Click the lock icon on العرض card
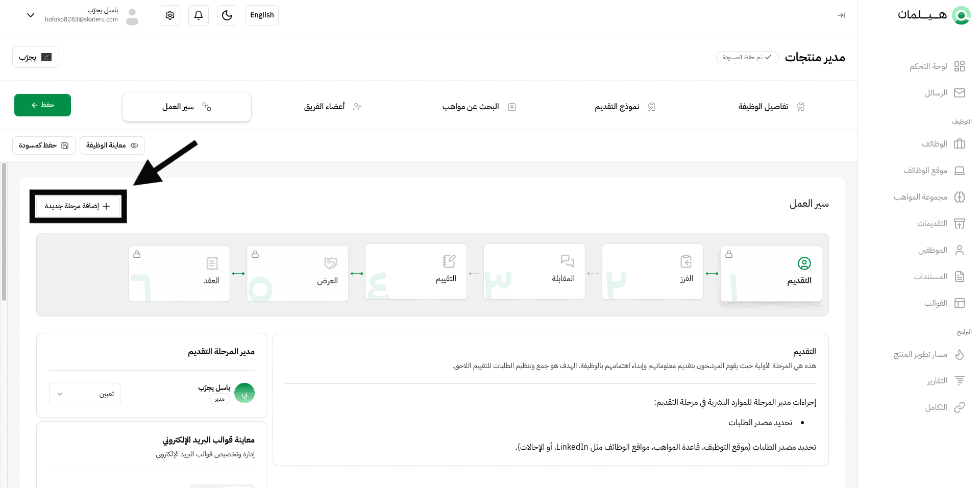980x488 pixels. coord(255,254)
